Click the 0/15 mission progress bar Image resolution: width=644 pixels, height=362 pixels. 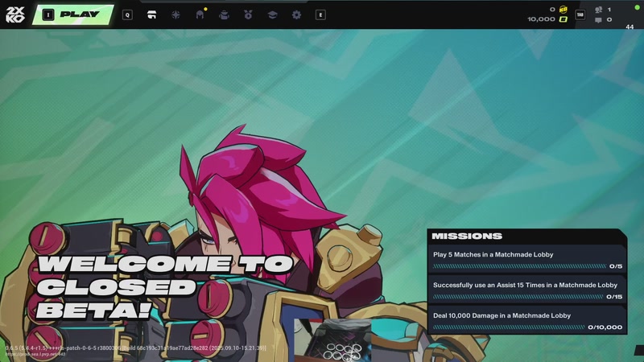(x=518, y=297)
